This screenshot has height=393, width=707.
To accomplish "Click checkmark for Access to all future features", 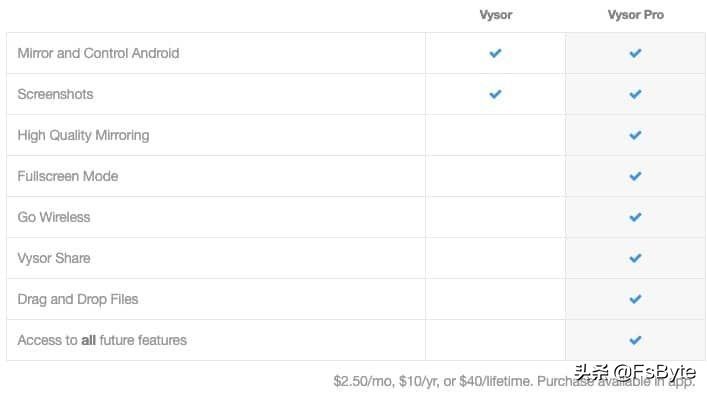I will [x=635, y=340].
